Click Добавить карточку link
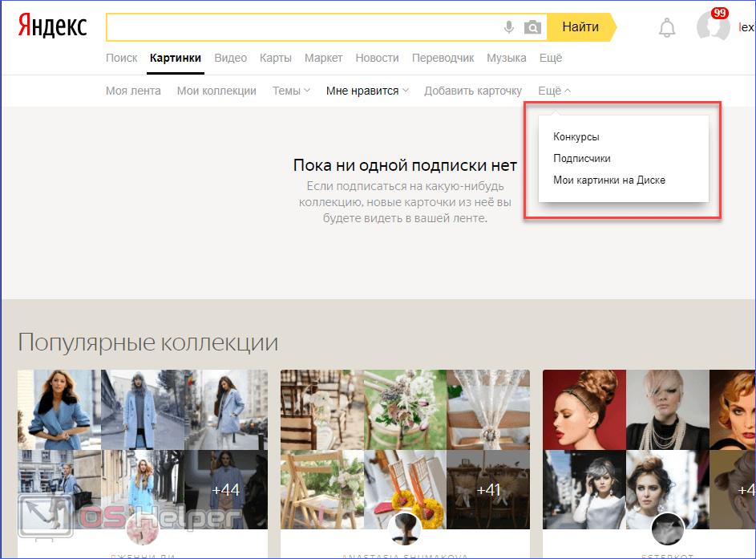This screenshot has height=559, width=756. pyautogui.click(x=473, y=91)
